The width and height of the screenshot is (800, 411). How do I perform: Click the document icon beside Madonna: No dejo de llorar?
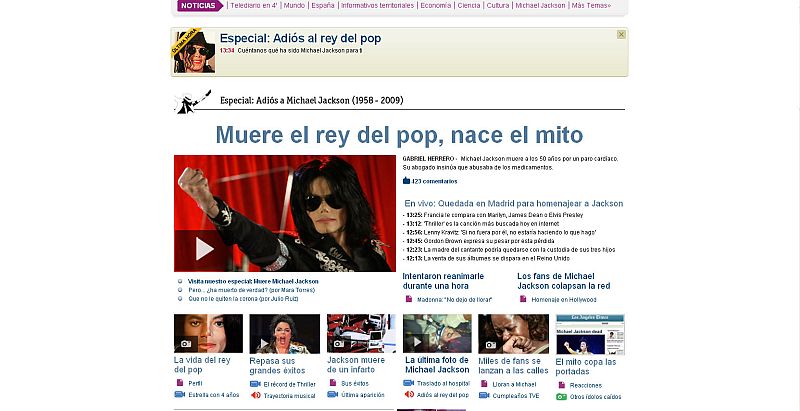click(x=409, y=299)
